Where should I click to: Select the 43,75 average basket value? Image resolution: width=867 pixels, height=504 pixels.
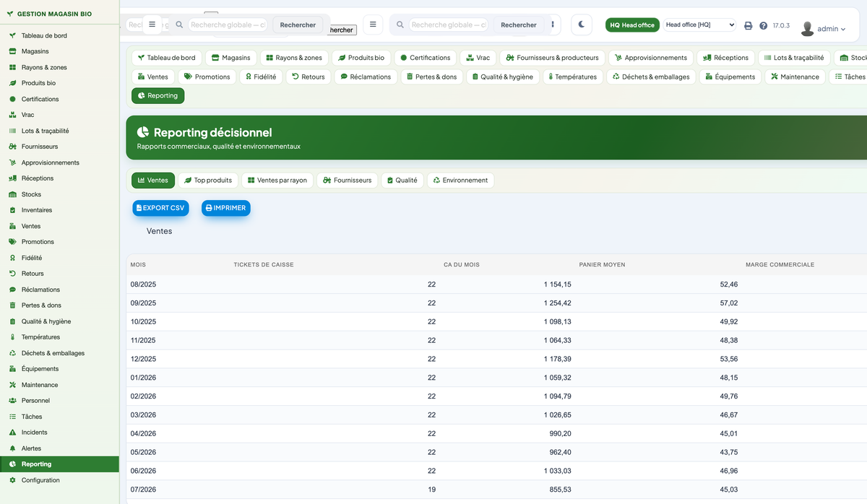coord(729,452)
